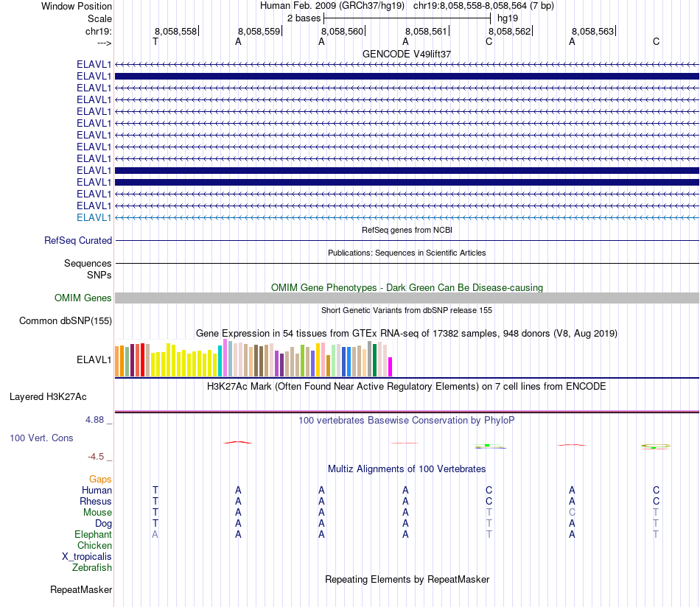
Task: Click the OMIM Genes side label
Action: [x=83, y=298]
